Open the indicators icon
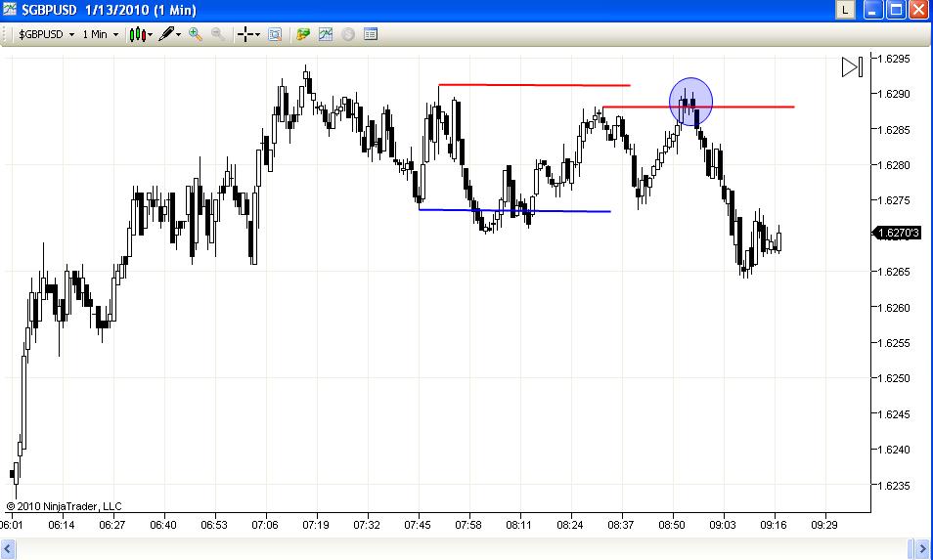This screenshot has height=560, width=933. pyautogui.click(x=326, y=34)
